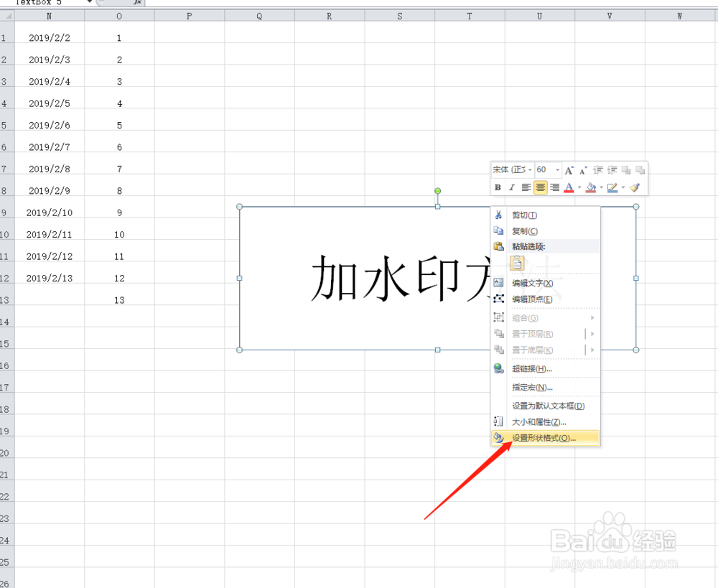Toggle Bold formatting on the mini toolbar

(x=498, y=187)
